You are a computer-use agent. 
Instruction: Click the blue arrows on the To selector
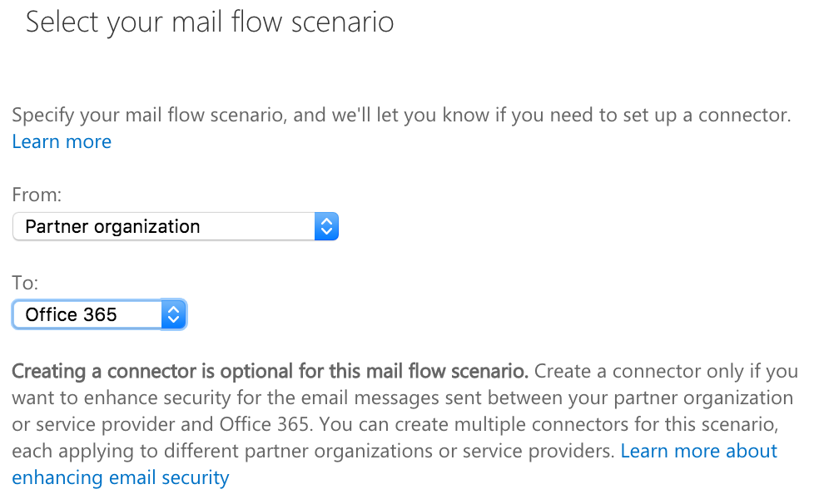click(x=173, y=314)
